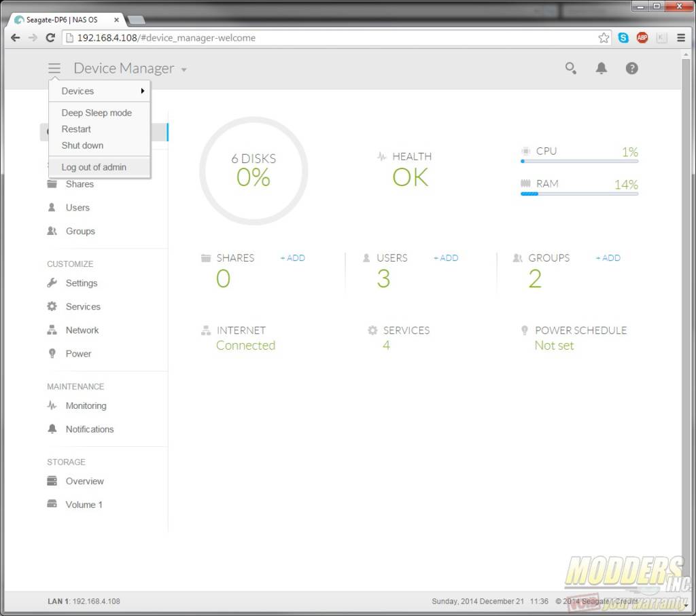
Task: Click the Settings wrench icon
Action: [52, 283]
